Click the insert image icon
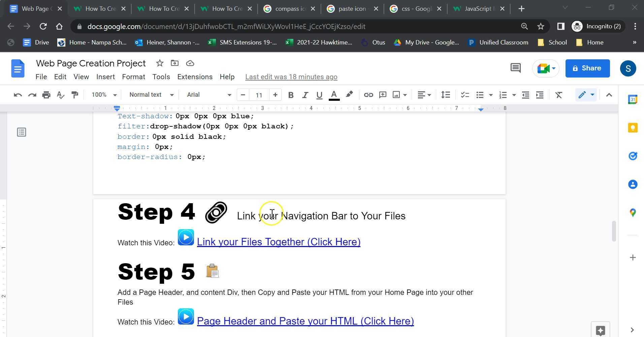The width and height of the screenshot is (644, 337). tap(396, 95)
